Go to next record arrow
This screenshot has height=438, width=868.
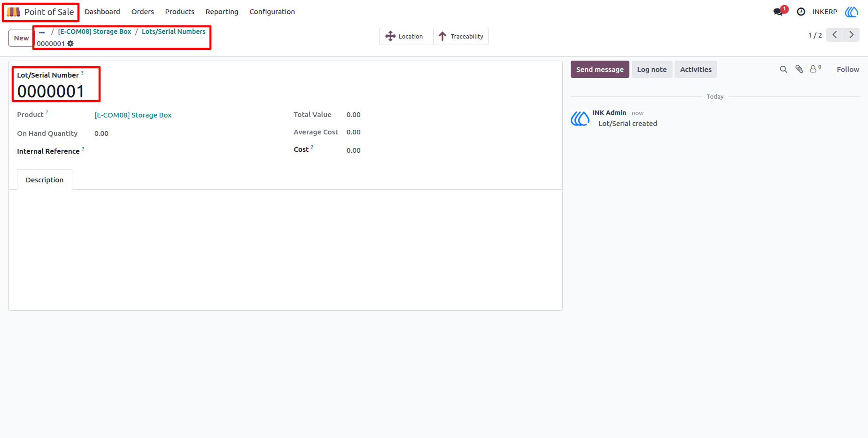852,35
